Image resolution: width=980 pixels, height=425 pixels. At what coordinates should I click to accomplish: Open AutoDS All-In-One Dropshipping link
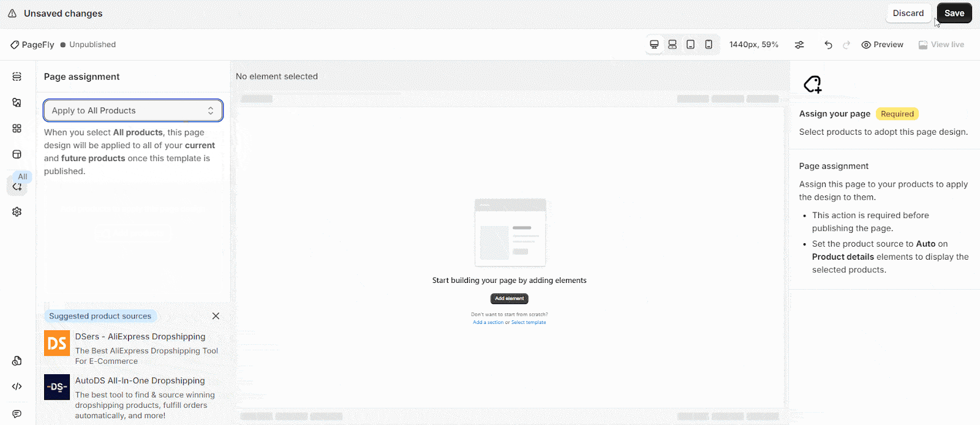(140, 381)
